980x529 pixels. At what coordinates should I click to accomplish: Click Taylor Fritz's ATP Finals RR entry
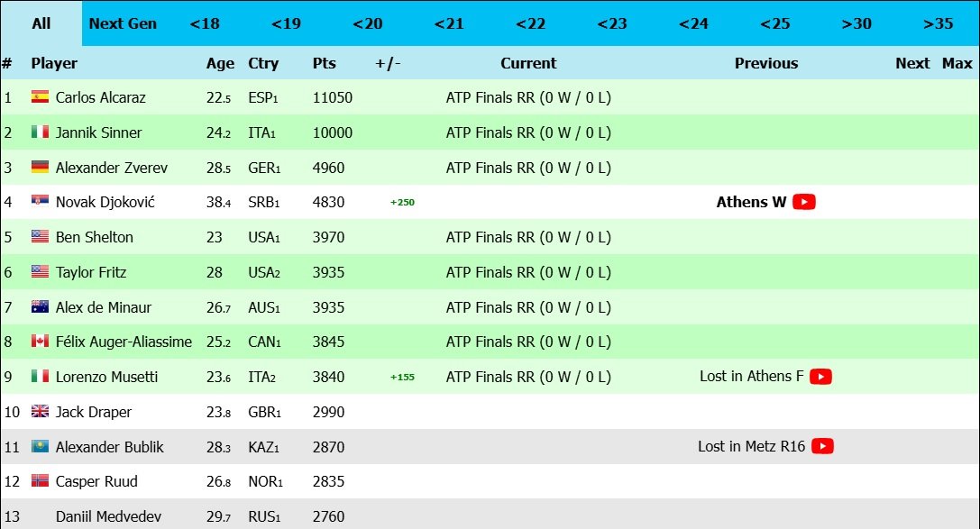pos(528,272)
